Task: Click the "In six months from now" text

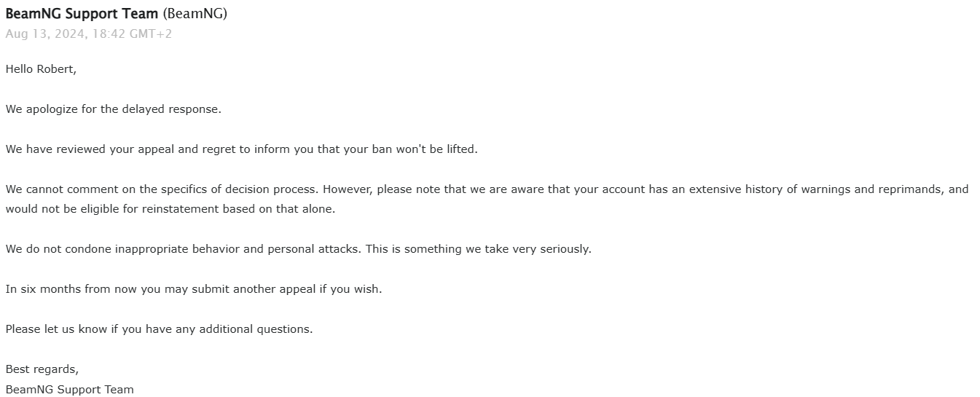Action: tap(71, 289)
